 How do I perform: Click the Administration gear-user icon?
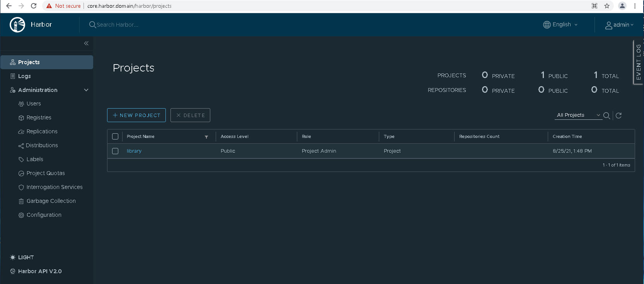click(x=13, y=90)
